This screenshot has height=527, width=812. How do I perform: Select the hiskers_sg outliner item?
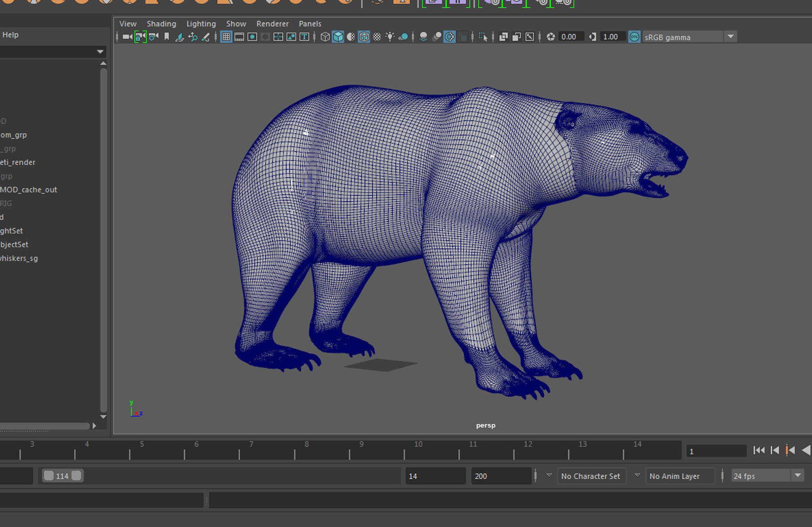tap(19, 258)
